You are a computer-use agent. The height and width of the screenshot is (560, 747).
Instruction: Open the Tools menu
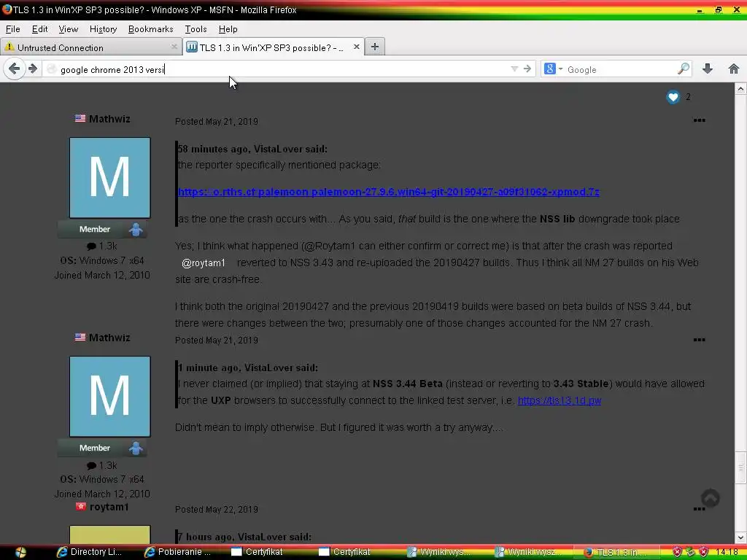click(x=196, y=29)
